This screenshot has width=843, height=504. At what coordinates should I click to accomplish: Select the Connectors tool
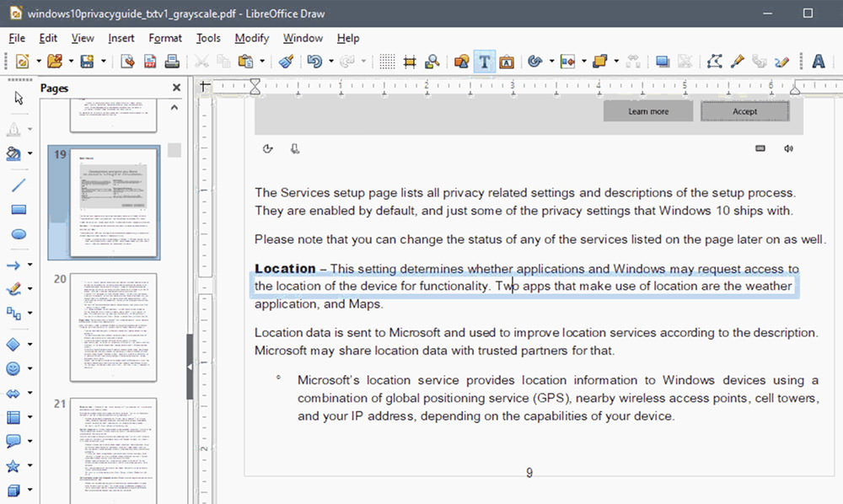pos(13,313)
